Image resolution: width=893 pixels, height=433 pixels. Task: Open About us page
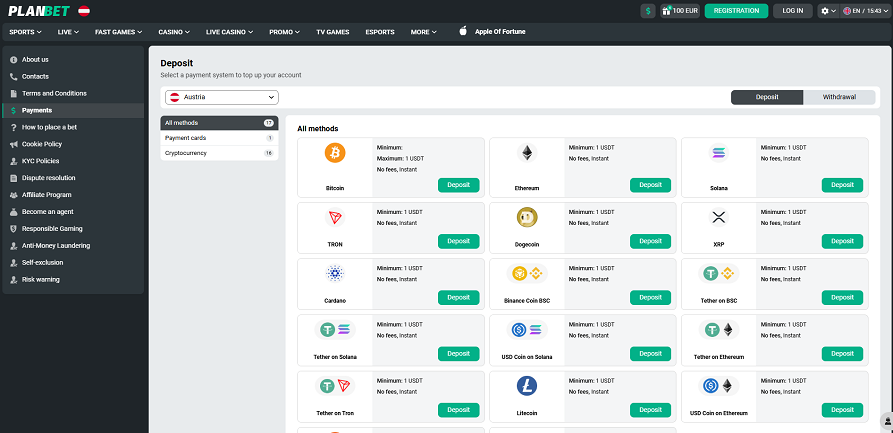tap(73, 59)
